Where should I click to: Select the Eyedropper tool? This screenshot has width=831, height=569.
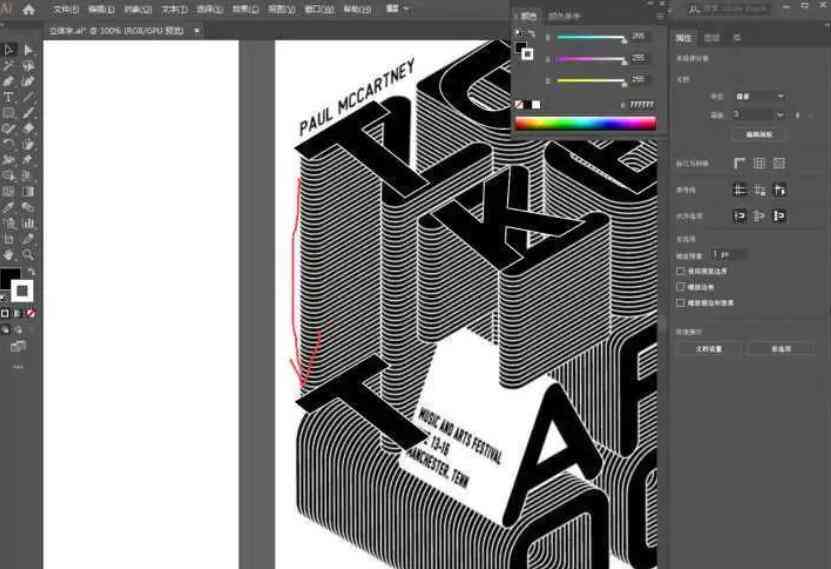tap(8, 207)
